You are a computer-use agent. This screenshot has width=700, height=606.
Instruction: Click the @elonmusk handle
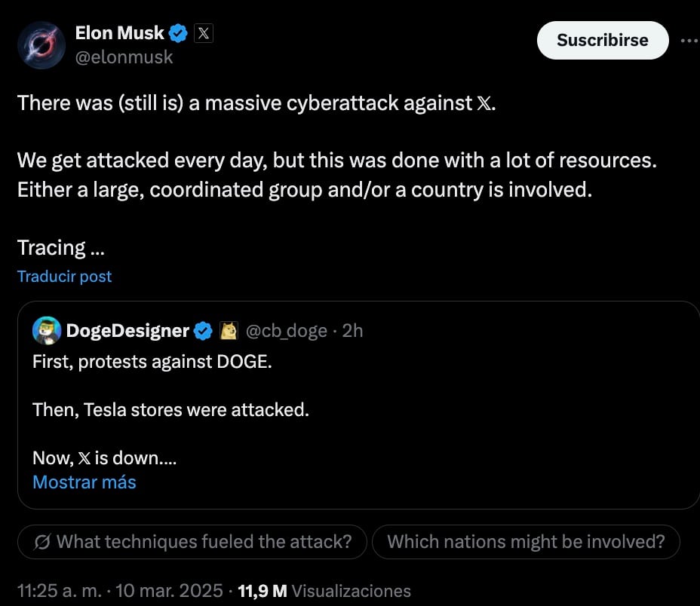124,57
